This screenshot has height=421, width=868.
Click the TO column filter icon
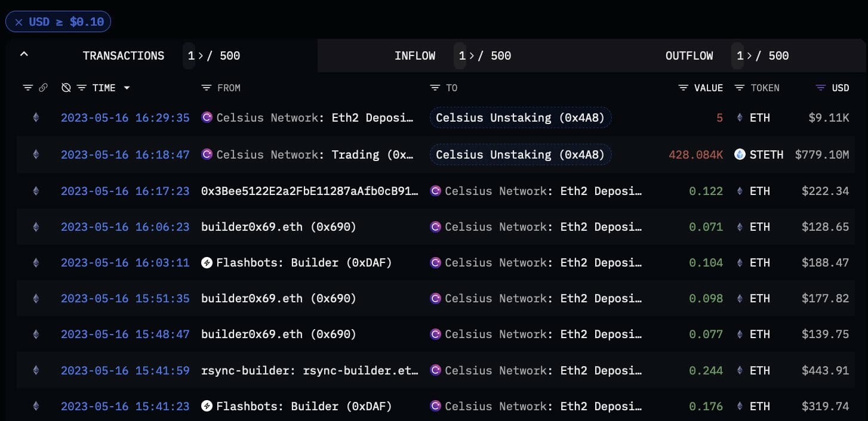pyautogui.click(x=435, y=88)
